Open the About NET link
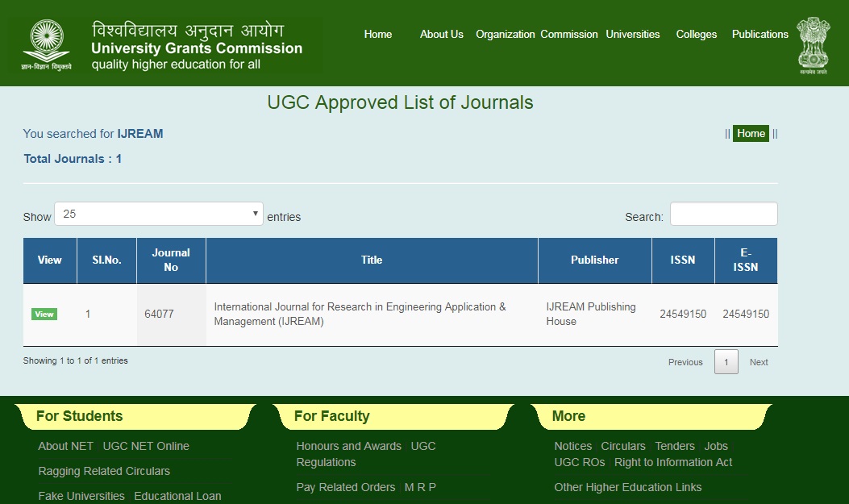The width and height of the screenshot is (849, 504). tap(65, 445)
